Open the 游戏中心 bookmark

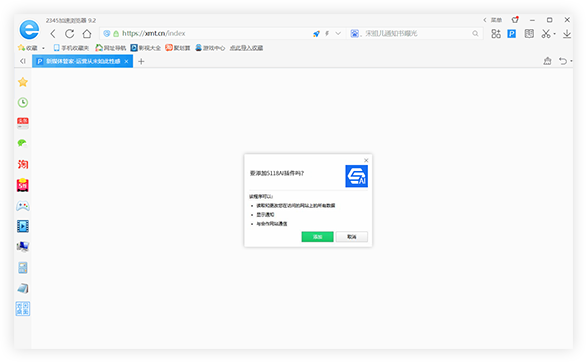210,48
